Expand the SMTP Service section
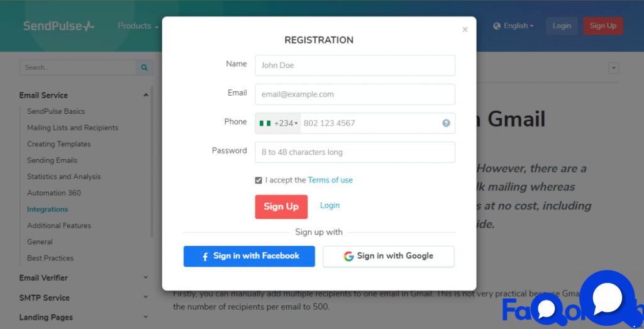This screenshot has width=644, height=329. coord(84,298)
